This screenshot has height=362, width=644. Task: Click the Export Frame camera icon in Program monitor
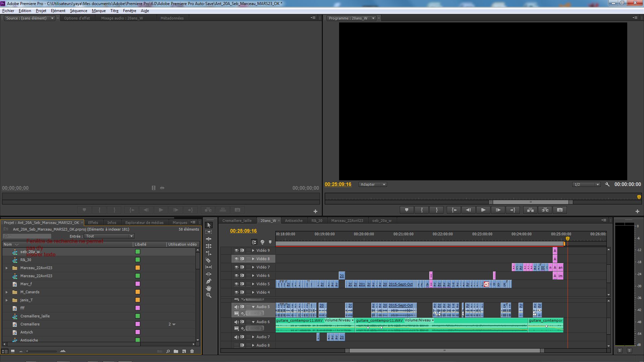pos(560,210)
